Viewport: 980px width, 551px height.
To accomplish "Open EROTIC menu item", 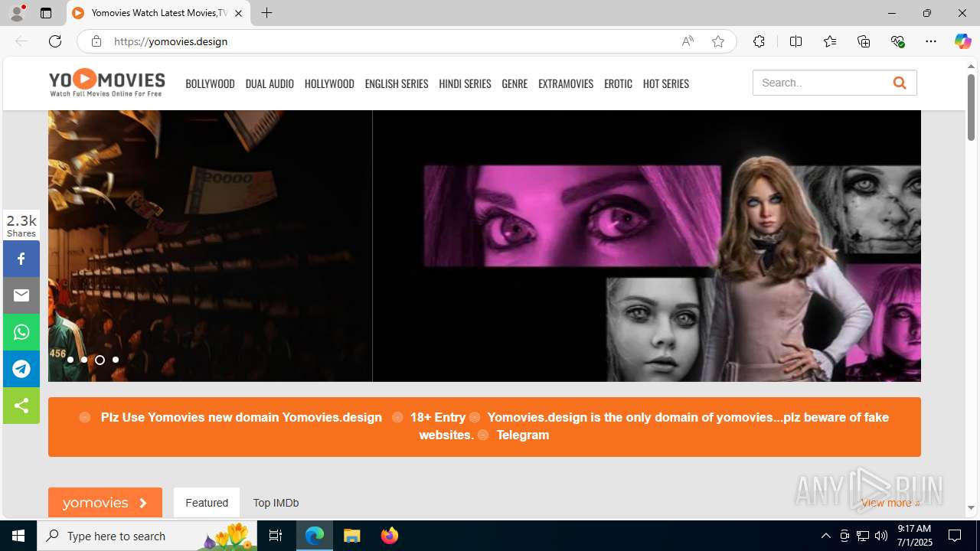I will coord(618,83).
